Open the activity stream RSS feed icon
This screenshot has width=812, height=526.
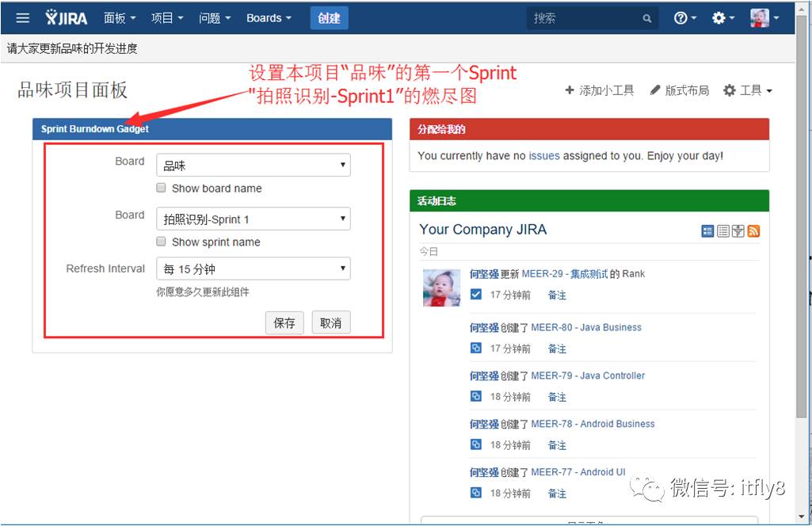click(x=753, y=231)
